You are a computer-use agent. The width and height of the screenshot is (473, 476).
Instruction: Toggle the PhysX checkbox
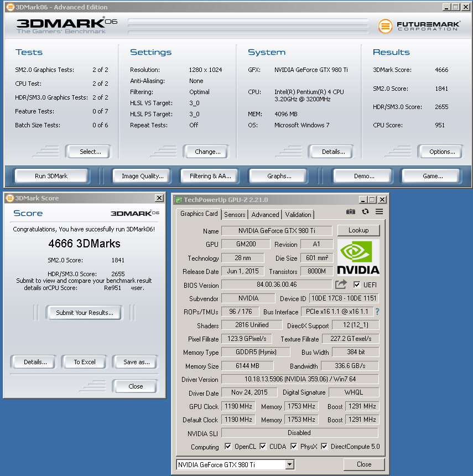coord(294,447)
